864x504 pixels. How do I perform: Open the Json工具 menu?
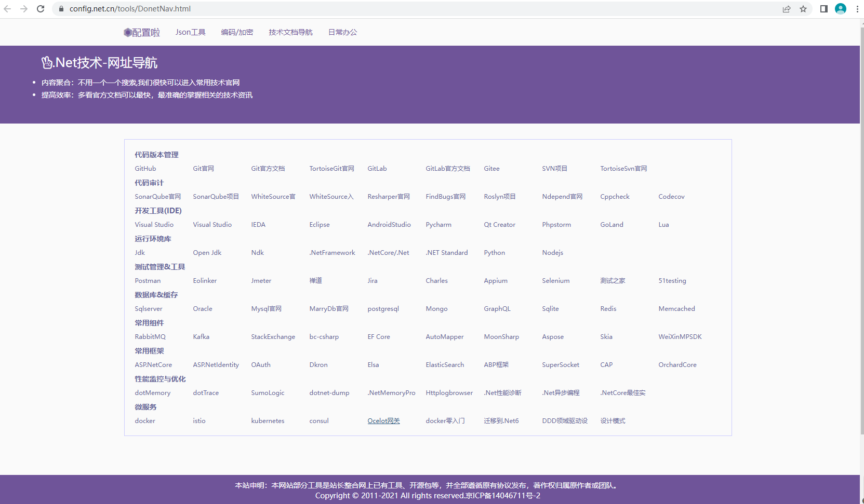191,32
